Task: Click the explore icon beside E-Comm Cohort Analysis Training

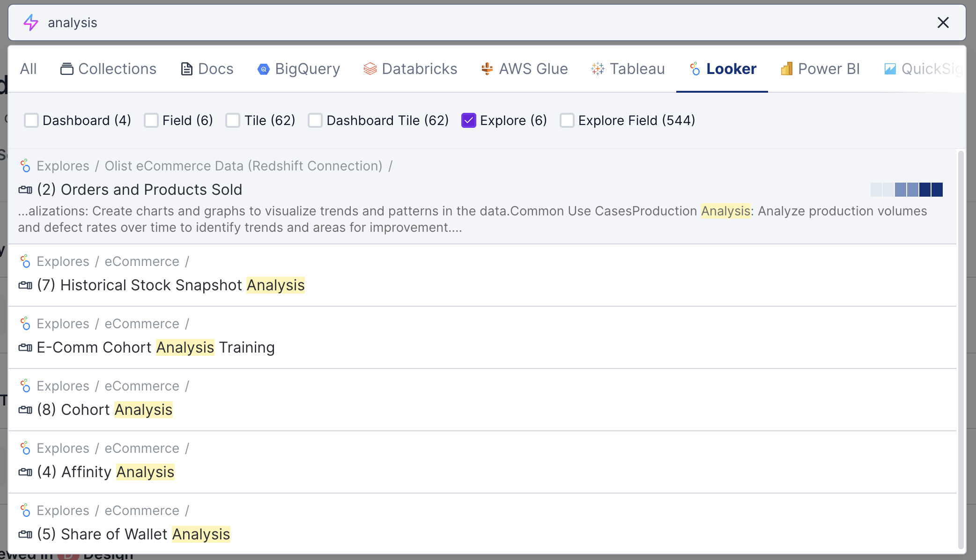Action: coord(25,347)
